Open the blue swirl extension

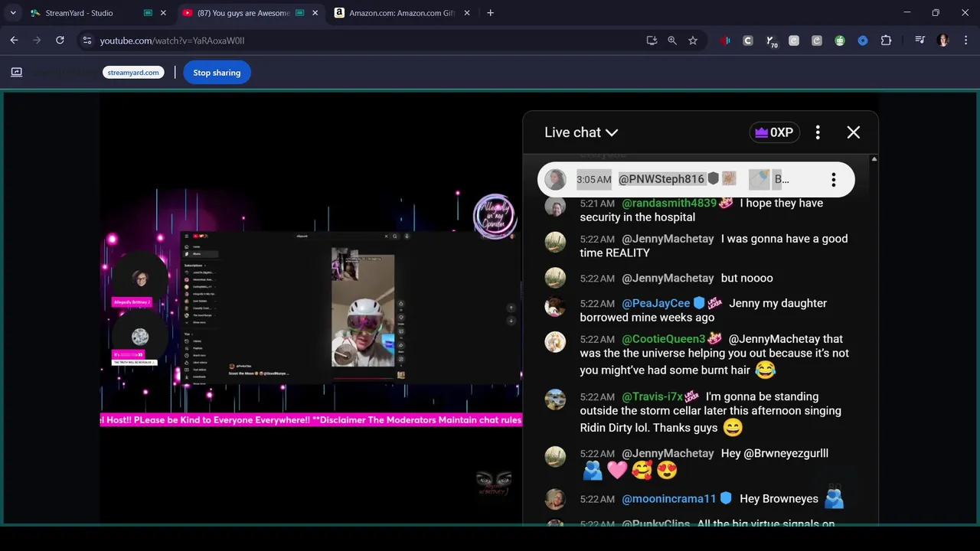863,41
